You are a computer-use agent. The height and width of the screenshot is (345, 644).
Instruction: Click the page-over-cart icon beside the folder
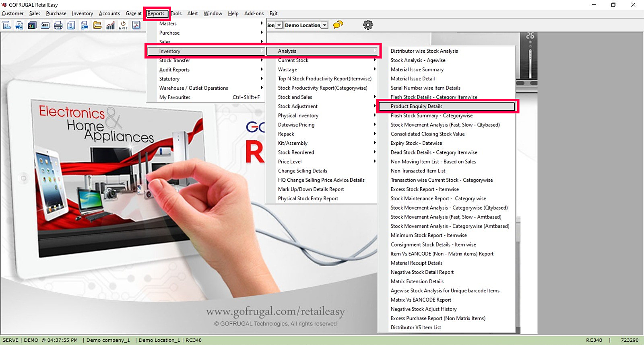click(x=84, y=25)
